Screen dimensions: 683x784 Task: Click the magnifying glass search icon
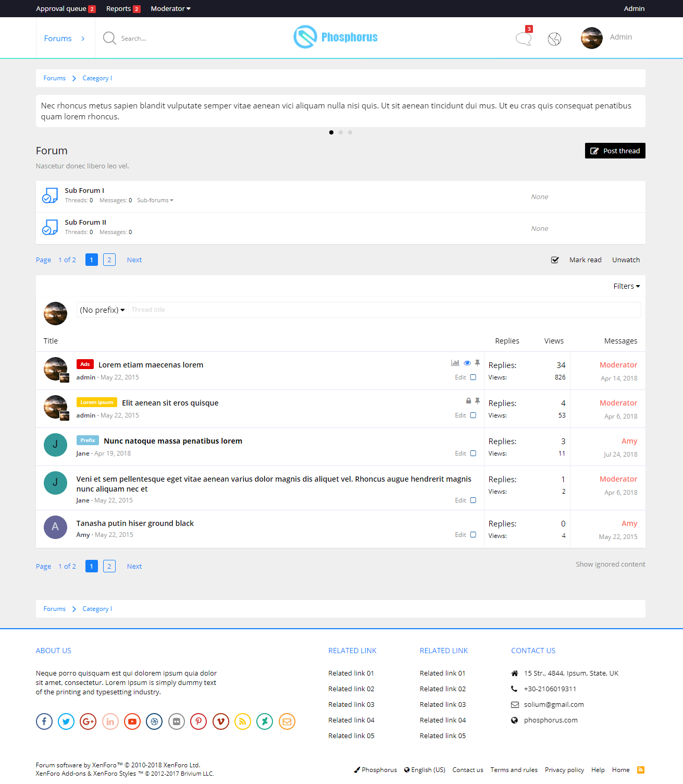tap(109, 38)
